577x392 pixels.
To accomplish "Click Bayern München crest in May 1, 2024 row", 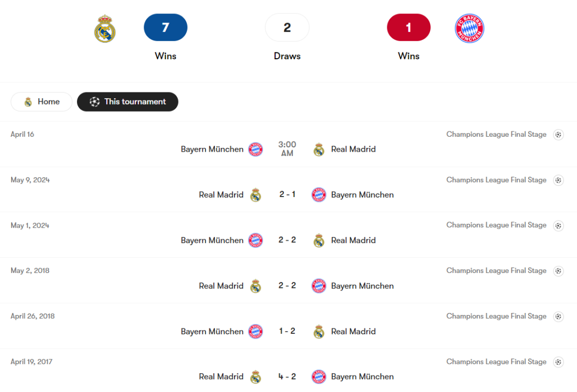I will pyautogui.click(x=255, y=240).
